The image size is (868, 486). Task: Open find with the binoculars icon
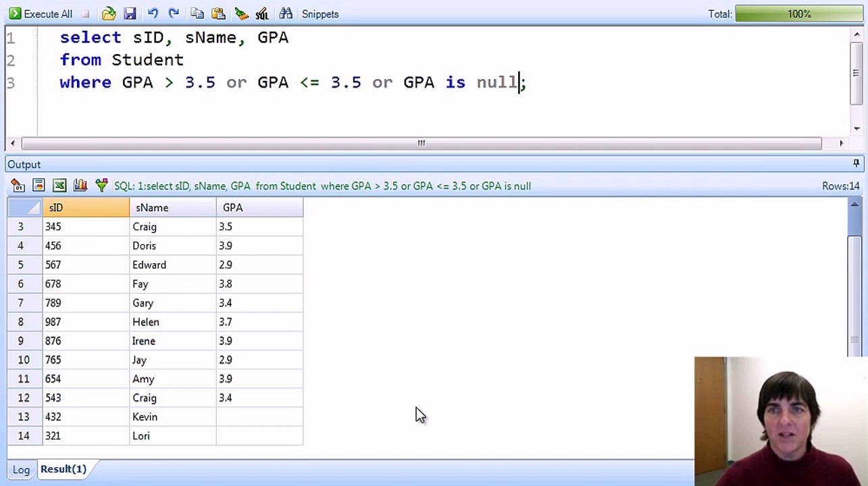pos(286,13)
